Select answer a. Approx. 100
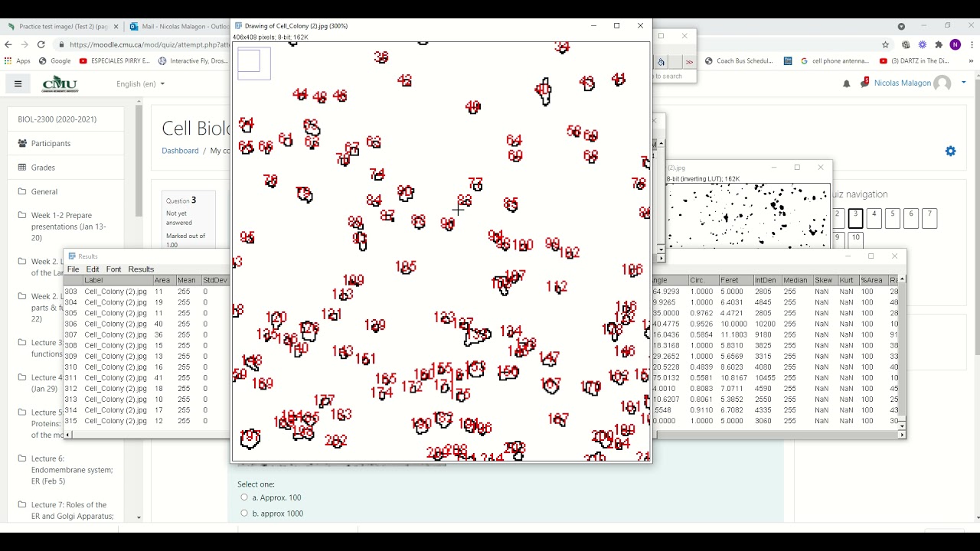 click(244, 497)
